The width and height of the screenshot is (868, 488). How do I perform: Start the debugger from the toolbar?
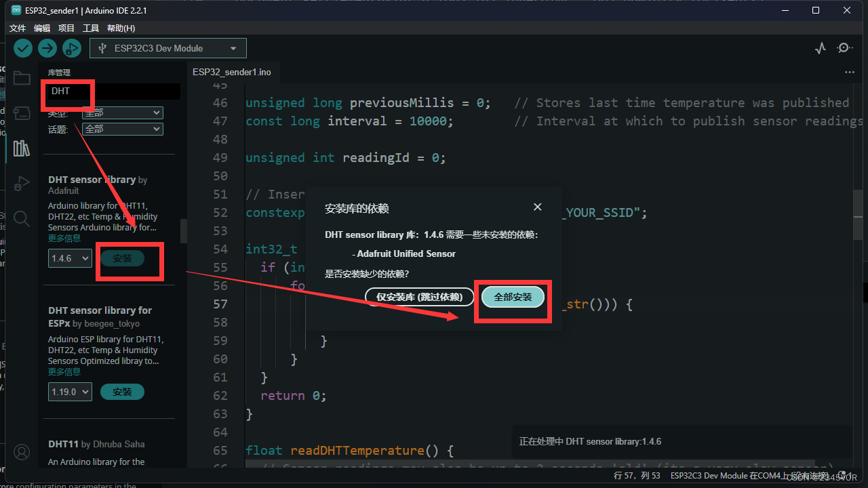[71, 48]
